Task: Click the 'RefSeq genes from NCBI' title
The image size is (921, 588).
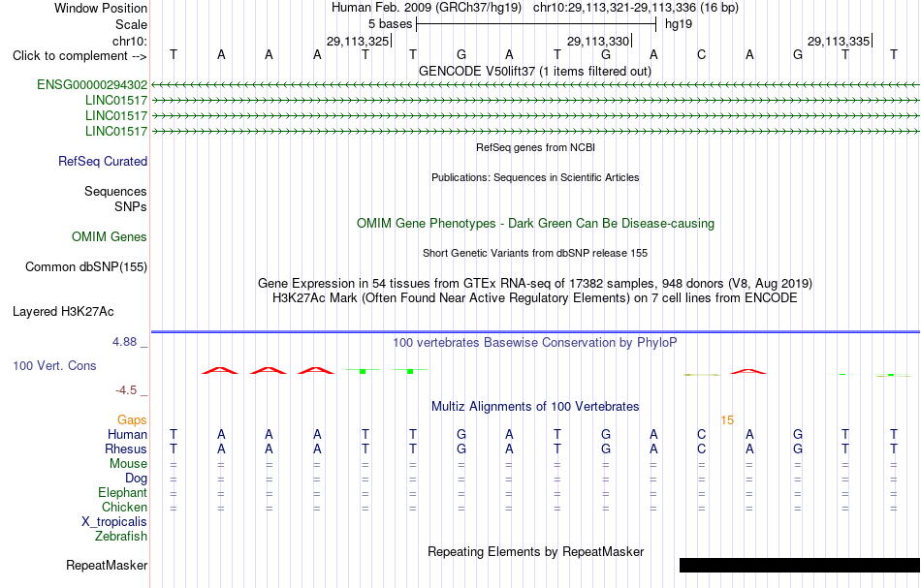Action: (x=536, y=147)
